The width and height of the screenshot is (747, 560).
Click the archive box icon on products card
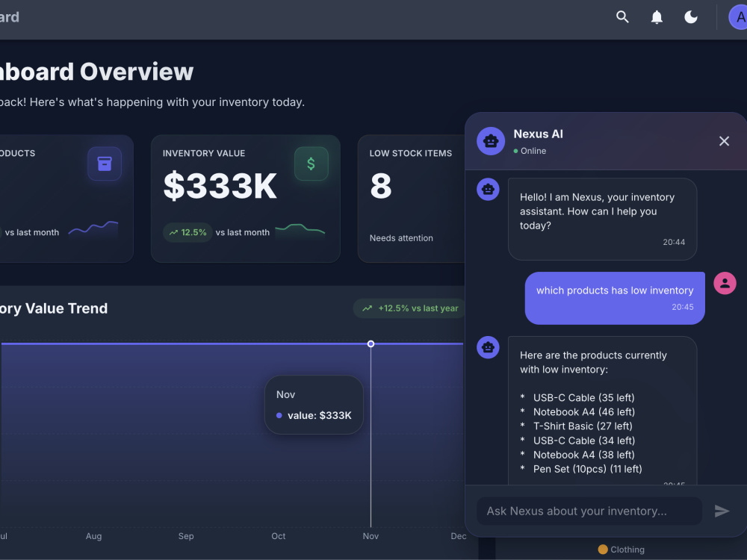click(105, 164)
